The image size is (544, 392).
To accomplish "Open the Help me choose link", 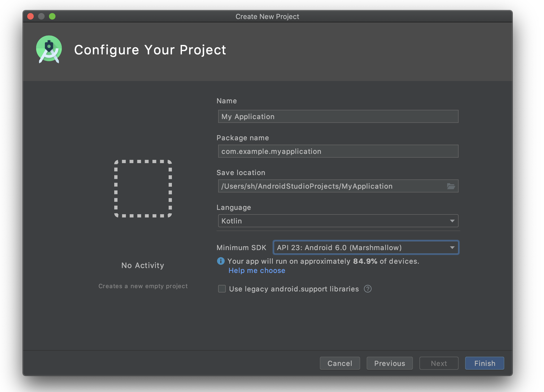I will pos(257,270).
